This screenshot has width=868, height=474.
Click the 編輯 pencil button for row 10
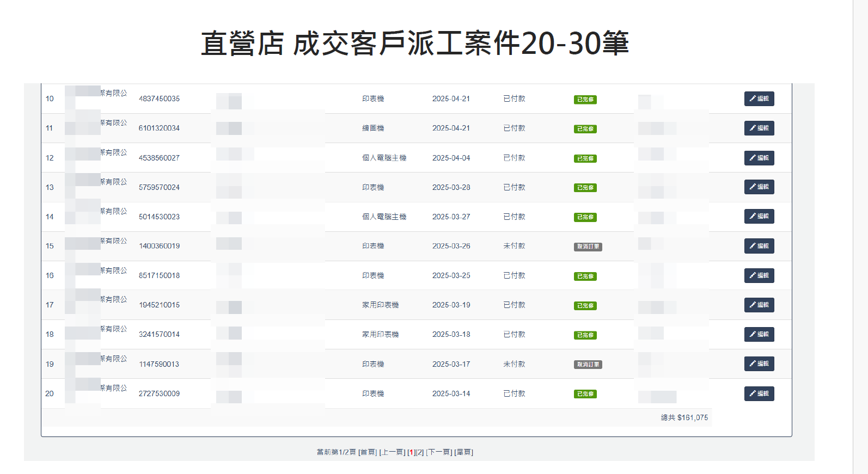pos(759,99)
